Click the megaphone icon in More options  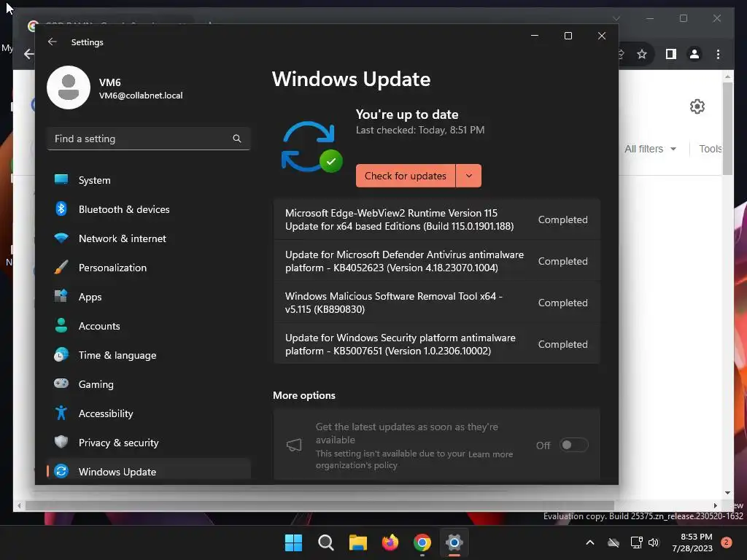294,446
